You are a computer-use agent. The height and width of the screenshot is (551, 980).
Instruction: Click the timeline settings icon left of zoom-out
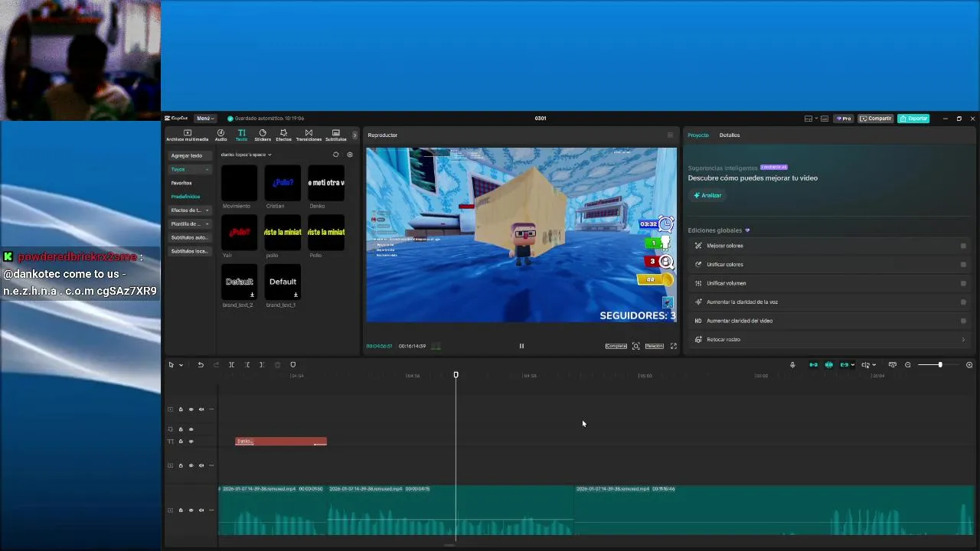click(892, 365)
